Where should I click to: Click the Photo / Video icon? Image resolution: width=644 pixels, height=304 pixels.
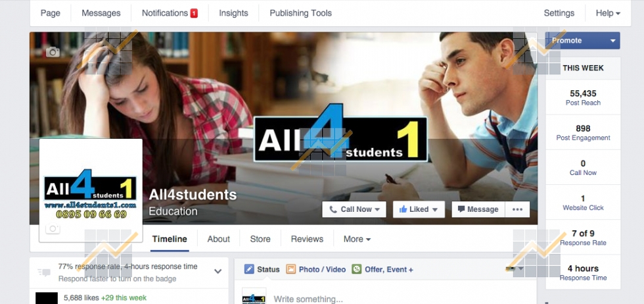tap(290, 269)
